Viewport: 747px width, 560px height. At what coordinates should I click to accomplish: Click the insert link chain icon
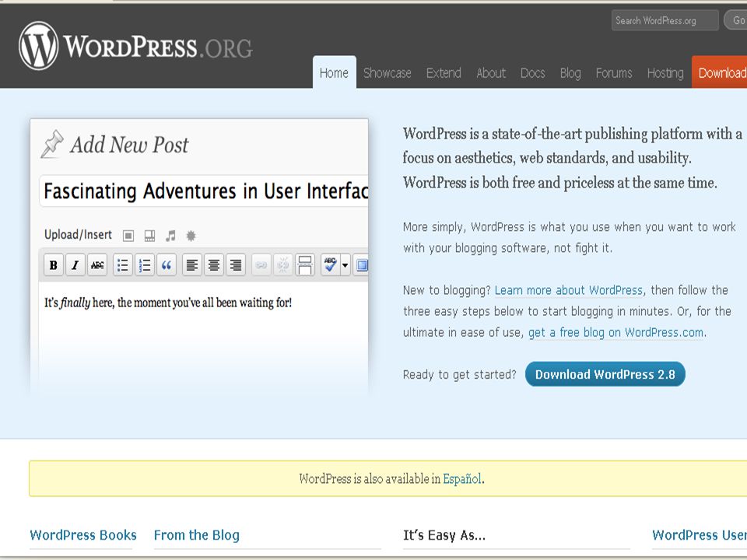261,264
